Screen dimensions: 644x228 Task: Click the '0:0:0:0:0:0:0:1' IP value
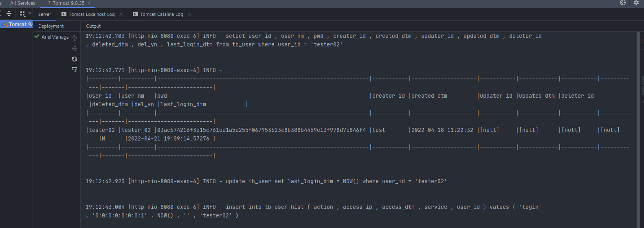(x=120, y=216)
